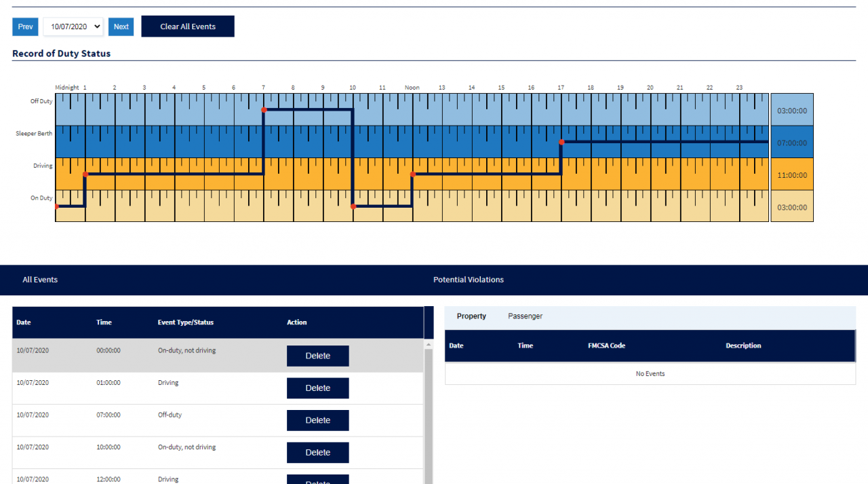The height and width of the screenshot is (484, 868).
Task: Delete the 10:00:00 On-duty, not driving event
Action: click(x=317, y=453)
